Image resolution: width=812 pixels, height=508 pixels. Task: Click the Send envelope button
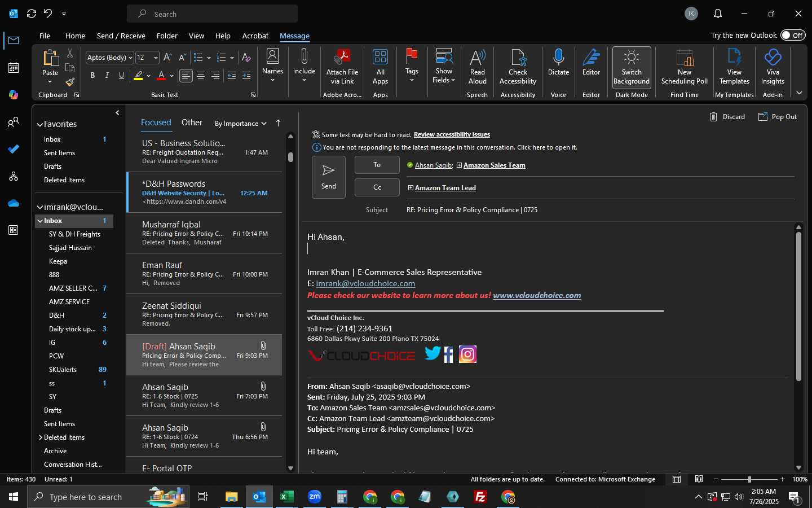point(329,177)
